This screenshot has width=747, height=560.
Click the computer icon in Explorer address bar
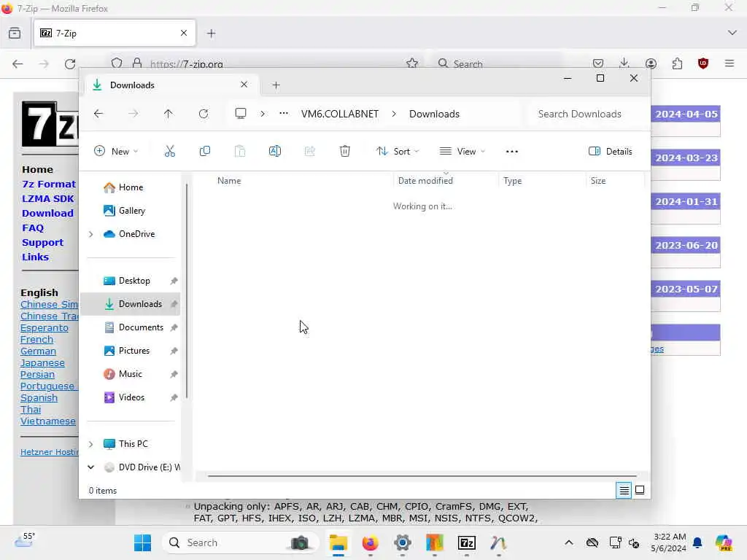coord(241,114)
